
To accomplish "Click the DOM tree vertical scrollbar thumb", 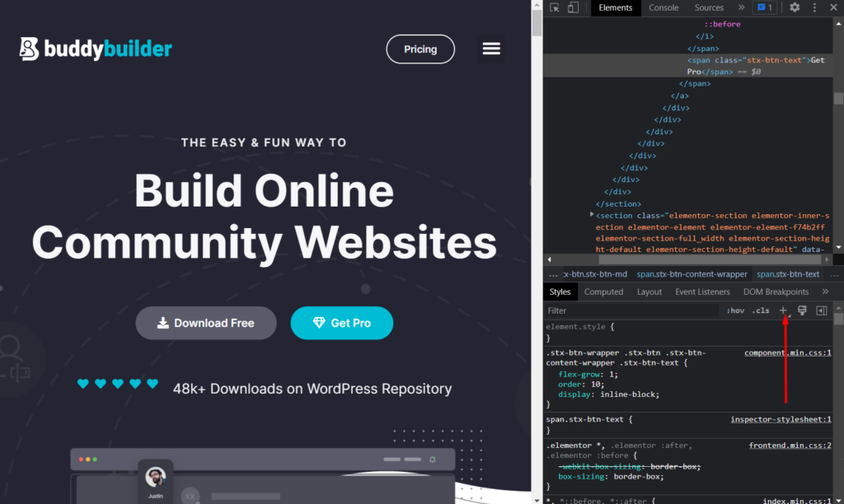I will click(x=838, y=99).
